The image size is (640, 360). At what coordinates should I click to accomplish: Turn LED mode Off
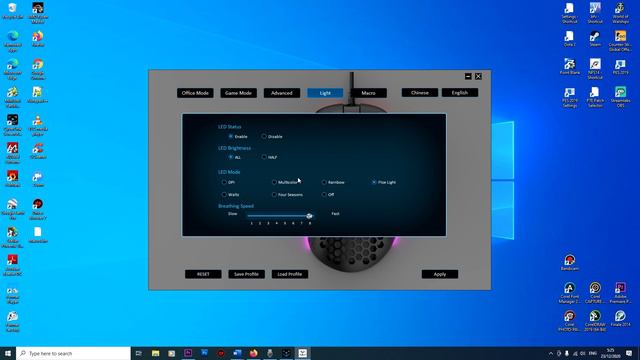click(x=324, y=195)
